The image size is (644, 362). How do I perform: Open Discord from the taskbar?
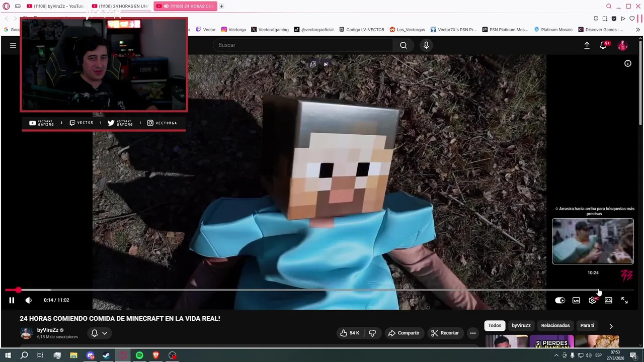coord(90,355)
